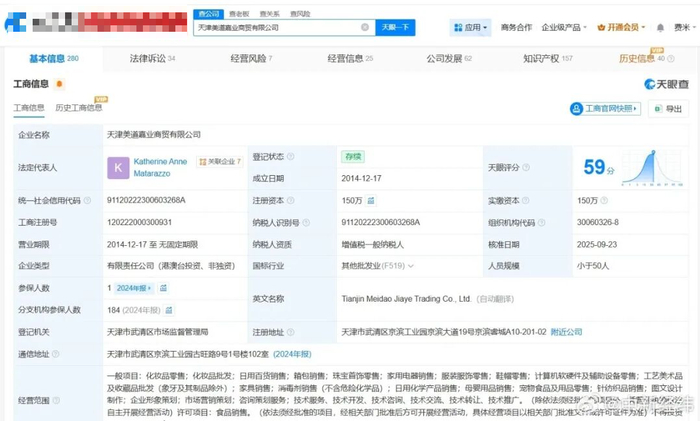Click the help icon next to 经营范围
The width and height of the screenshot is (700, 421).
pyautogui.click(x=56, y=400)
